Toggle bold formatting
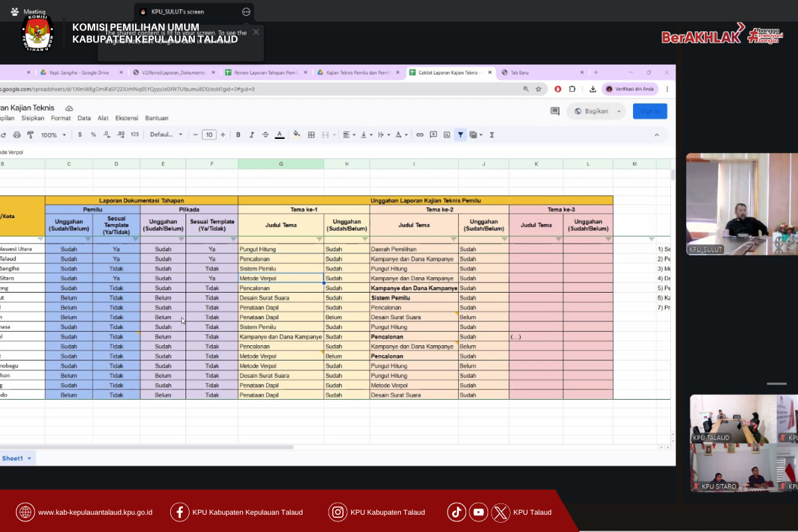Viewport: 798px width, 532px height. [238, 135]
